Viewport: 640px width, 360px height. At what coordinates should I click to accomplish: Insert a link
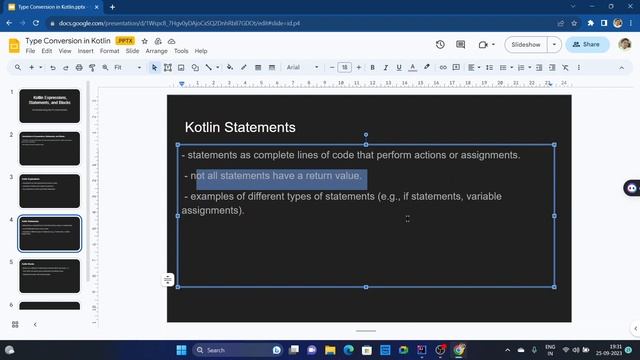tap(443, 68)
